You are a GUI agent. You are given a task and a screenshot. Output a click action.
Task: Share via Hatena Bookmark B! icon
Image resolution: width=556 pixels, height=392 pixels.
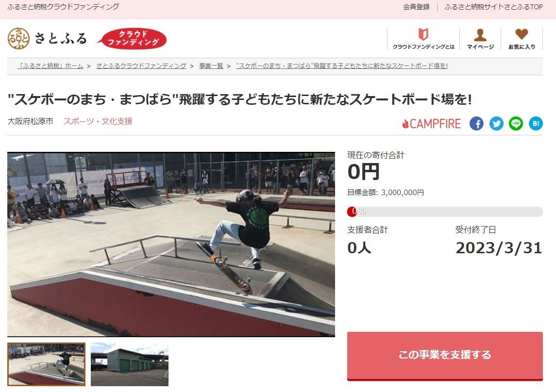point(536,124)
